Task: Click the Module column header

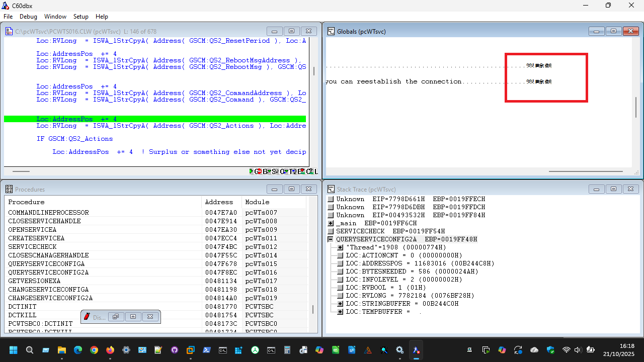Action: [x=257, y=202]
